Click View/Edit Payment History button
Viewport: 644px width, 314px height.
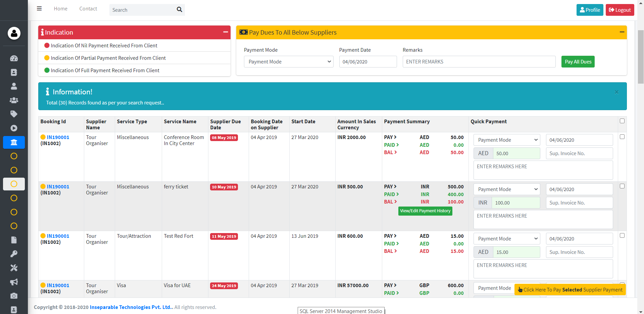pos(425,211)
